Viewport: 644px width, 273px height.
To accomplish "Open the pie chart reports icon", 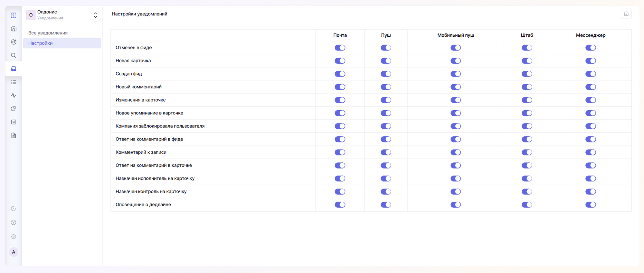I will click(14, 109).
